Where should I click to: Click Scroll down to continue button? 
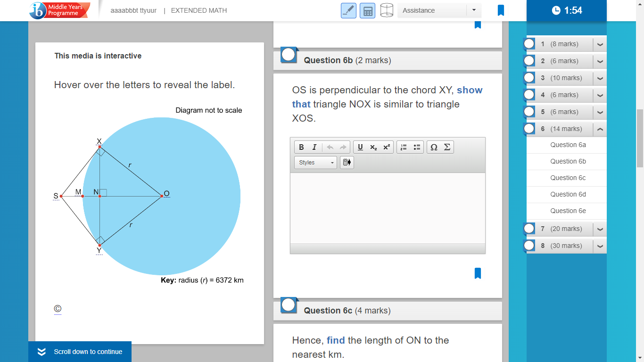click(x=80, y=352)
